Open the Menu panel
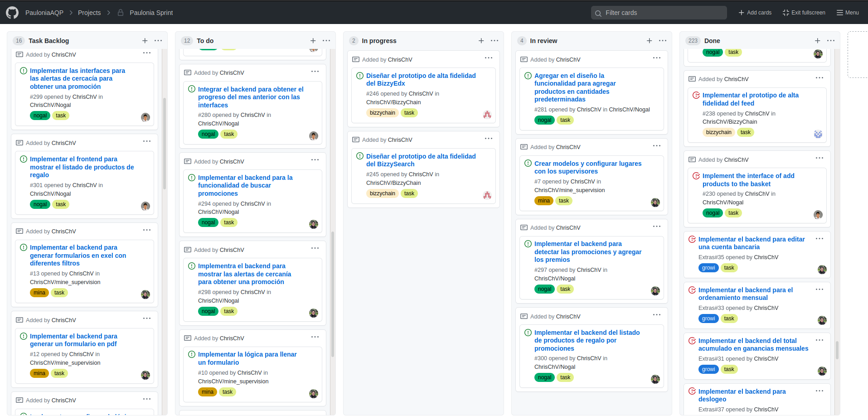This screenshot has height=420, width=868. (x=848, y=13)
